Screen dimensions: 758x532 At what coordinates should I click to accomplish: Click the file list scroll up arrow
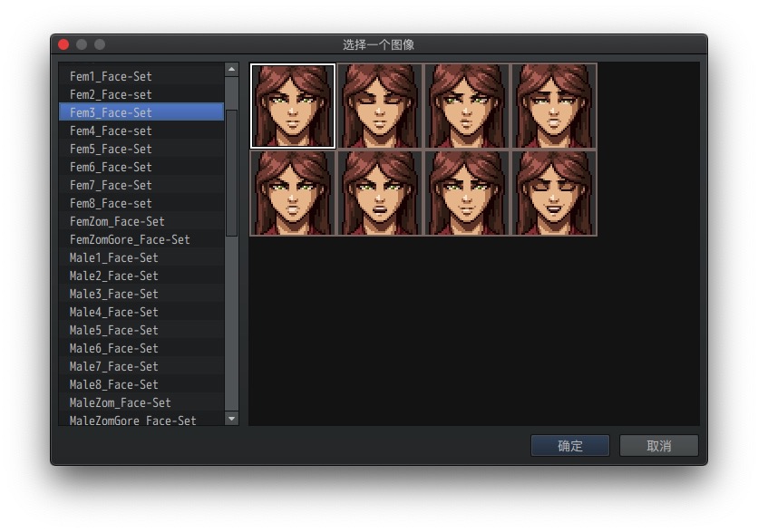[x=231, y=70]
